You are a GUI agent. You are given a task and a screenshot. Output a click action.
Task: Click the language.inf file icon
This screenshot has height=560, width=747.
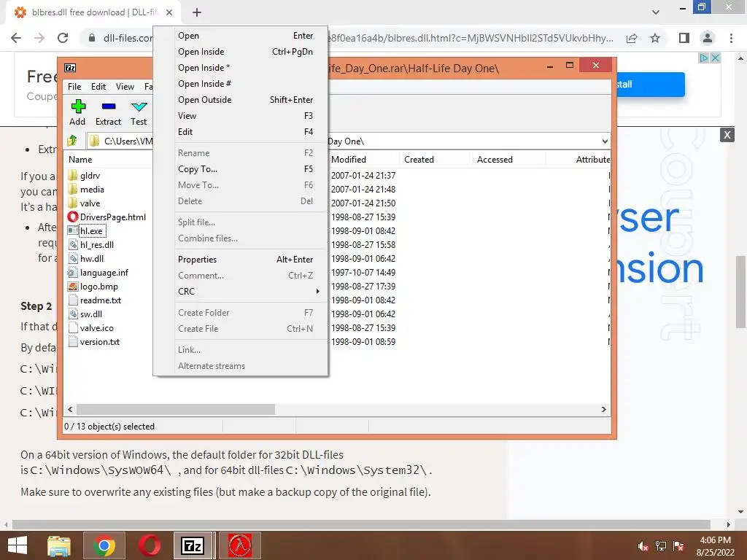[x=72, y=273]
